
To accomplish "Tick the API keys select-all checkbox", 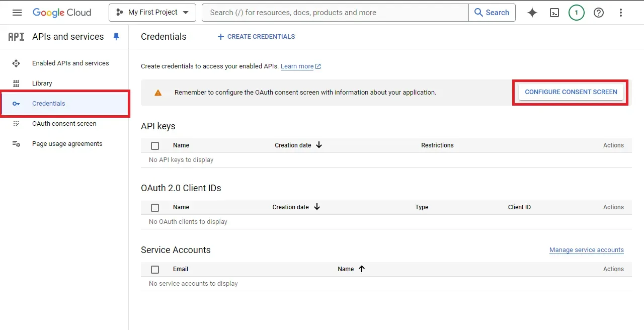I will click(x=155, y=145).
